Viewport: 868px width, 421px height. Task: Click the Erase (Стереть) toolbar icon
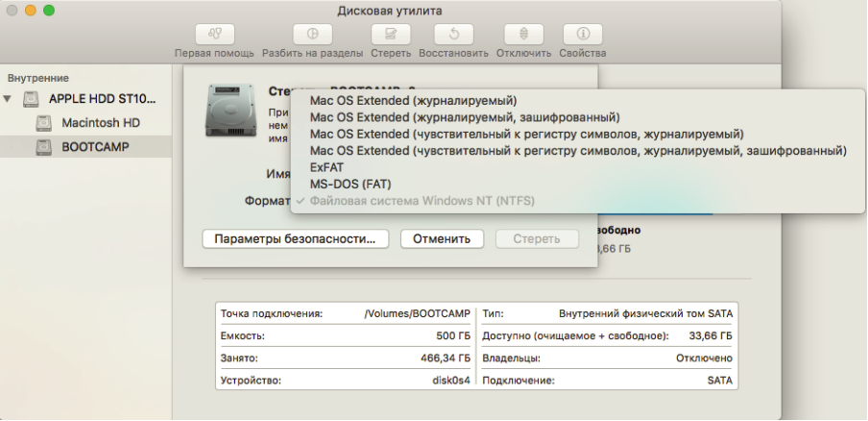pos(390,35)
